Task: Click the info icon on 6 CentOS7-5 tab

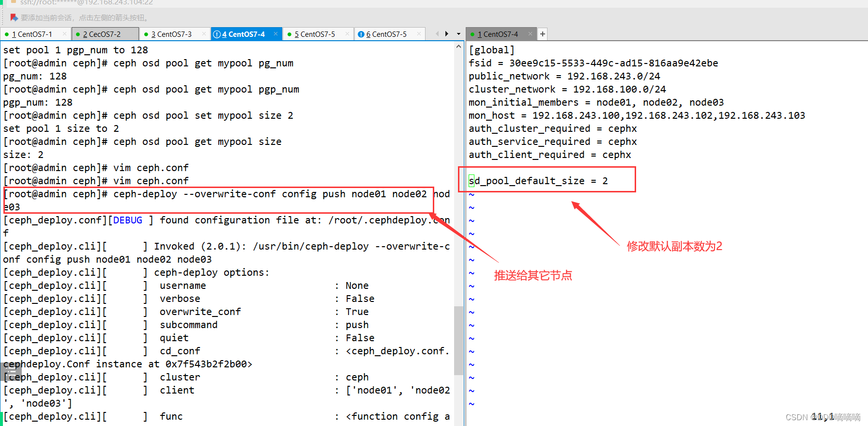Action: (x=361, y=34)
